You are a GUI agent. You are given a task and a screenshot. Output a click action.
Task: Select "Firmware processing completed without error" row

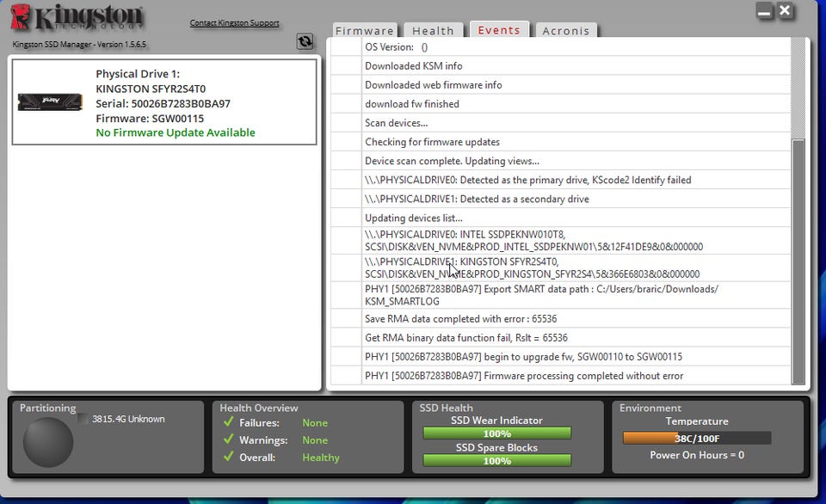coord(560,376)
